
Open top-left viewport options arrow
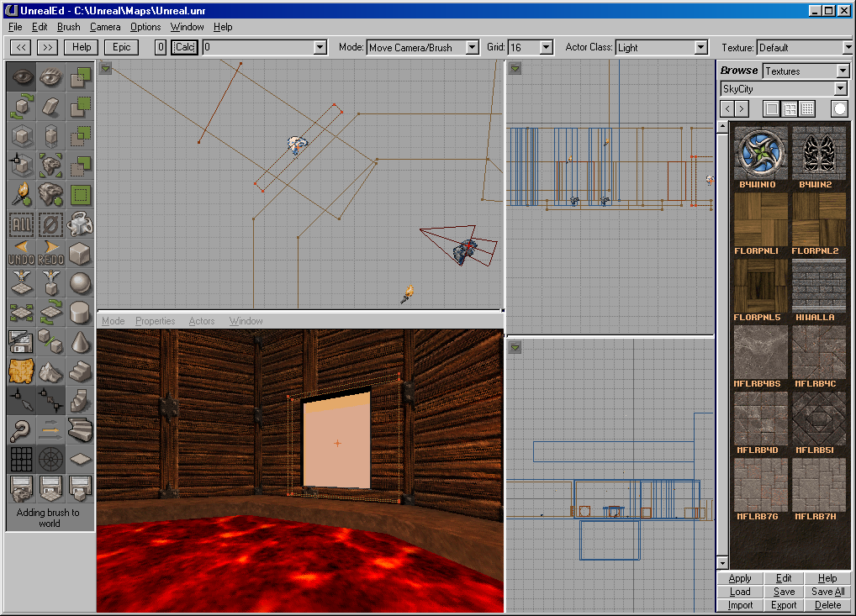[x=106, y=69]
